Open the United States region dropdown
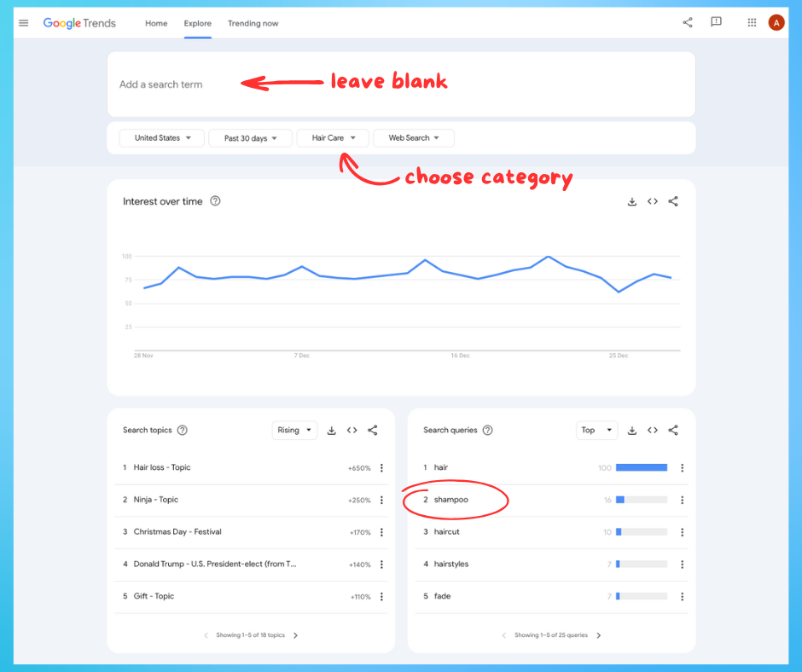 (x=162, y=138)
